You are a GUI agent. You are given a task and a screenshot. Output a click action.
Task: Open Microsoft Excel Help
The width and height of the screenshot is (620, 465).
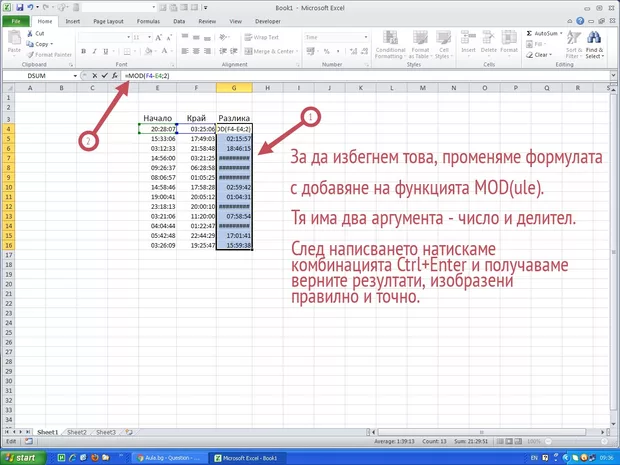click(x=580, y=21)
